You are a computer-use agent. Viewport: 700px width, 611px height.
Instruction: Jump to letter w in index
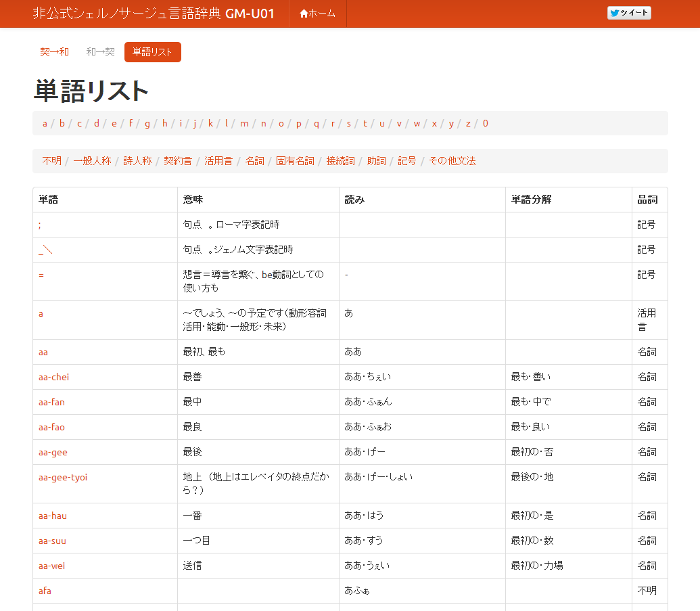417,124
